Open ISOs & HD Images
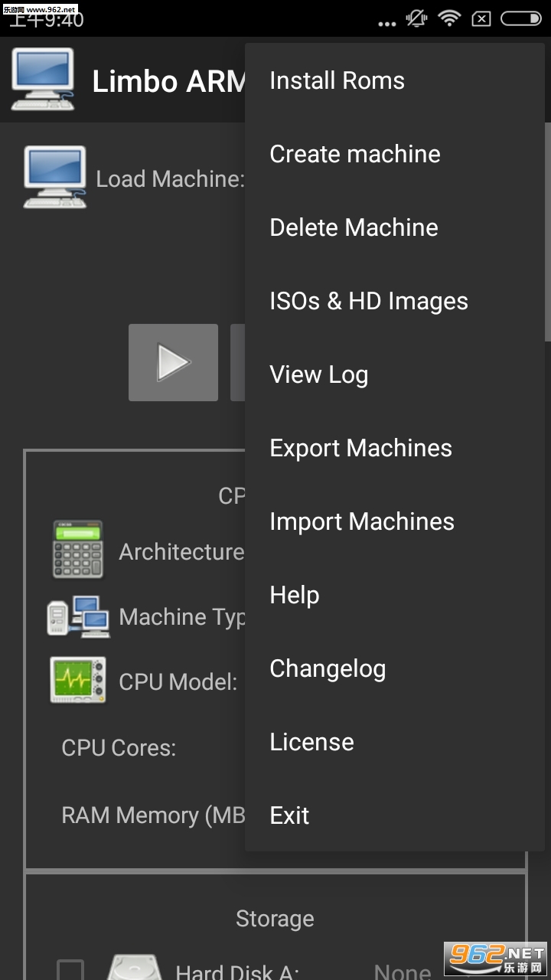This screenshot has height=980, width=551. [x=369, y=301]
